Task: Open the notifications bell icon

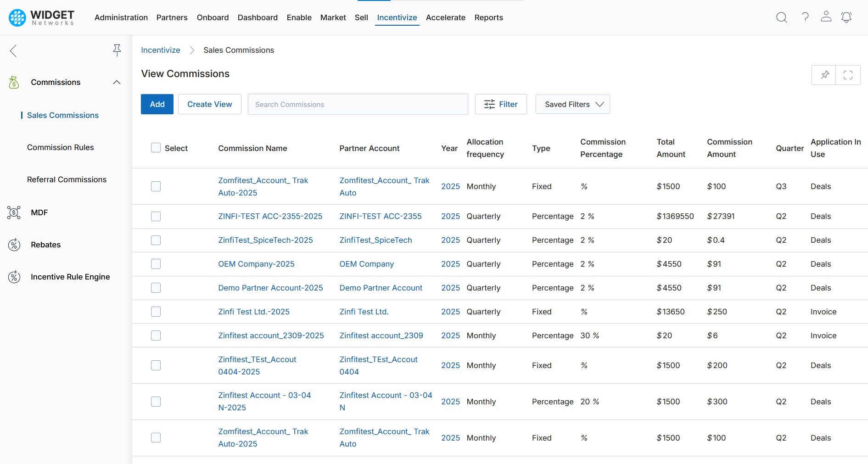Action: click(846, 17)
